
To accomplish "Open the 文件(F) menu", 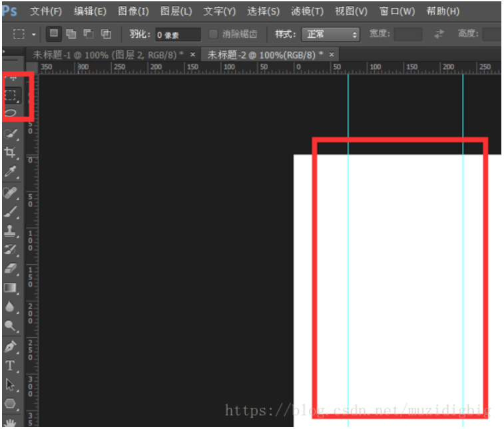I will [x=46, y=11].
